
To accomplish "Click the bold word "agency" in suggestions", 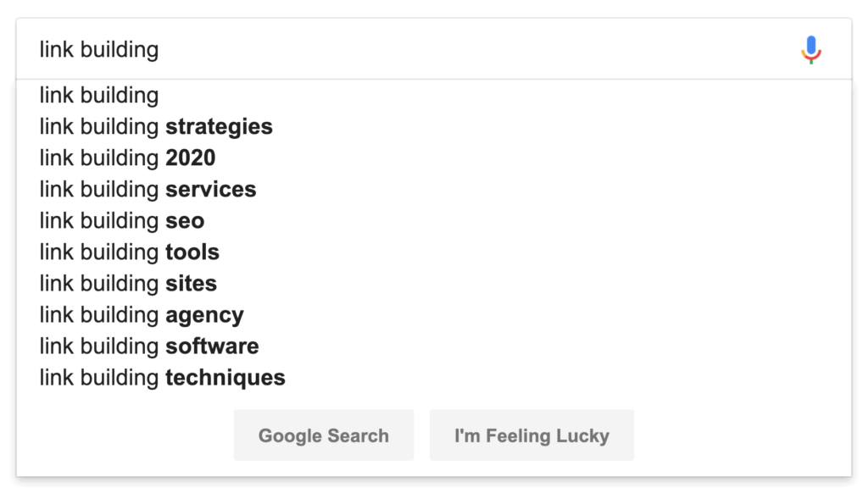I will (x=204, y=316).
